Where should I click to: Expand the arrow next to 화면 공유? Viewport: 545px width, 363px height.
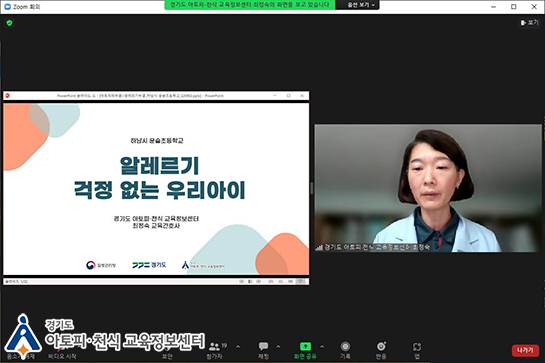[x=322, y=347]
